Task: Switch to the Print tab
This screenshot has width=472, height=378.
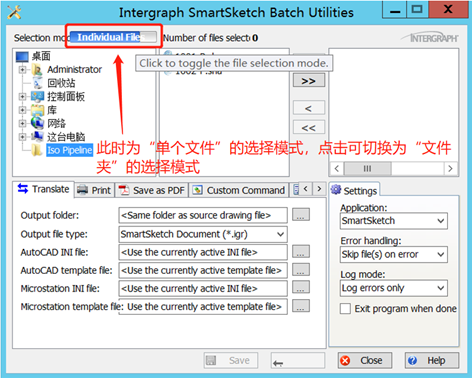Action: click(94, 190)
